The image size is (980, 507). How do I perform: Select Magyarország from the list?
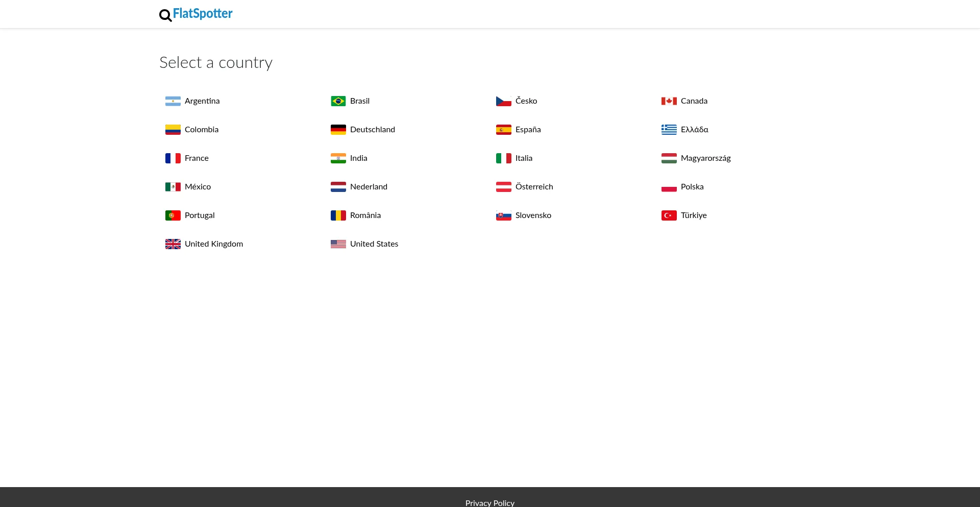(x=705, y=158)
